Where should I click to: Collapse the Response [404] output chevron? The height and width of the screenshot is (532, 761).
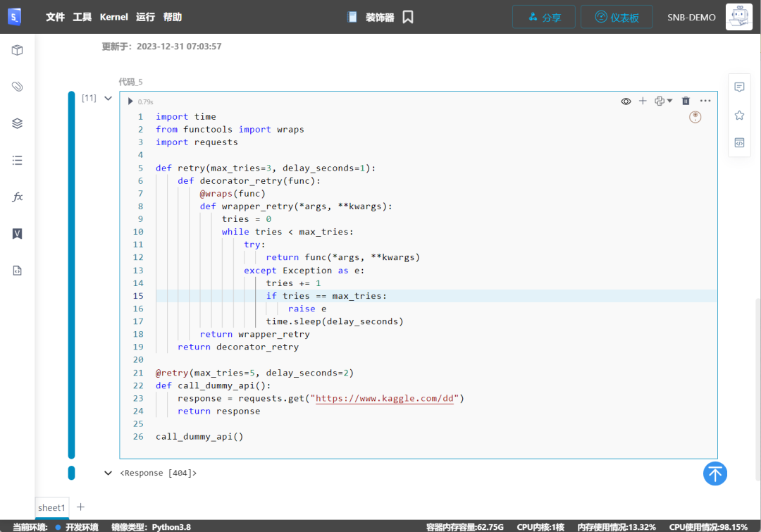point(109,473)
